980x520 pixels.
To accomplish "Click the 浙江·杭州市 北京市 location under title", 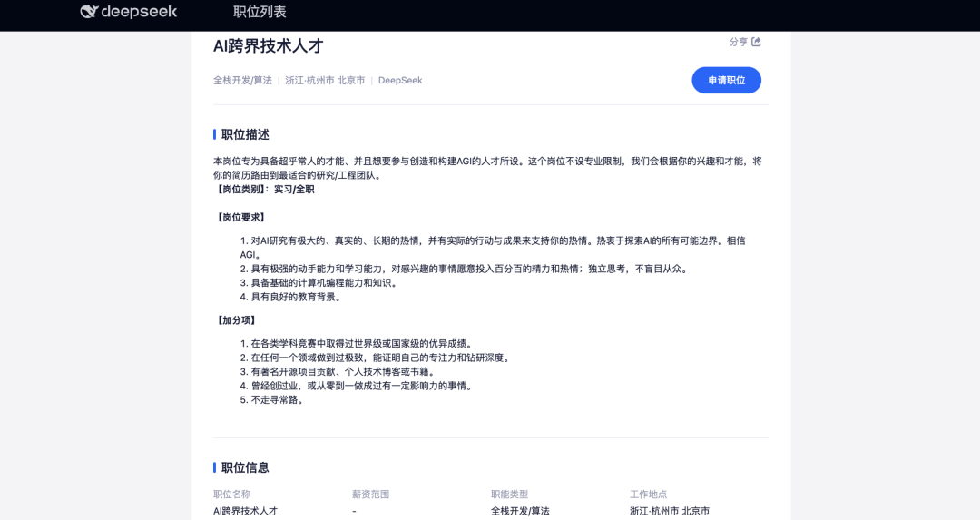I will click(x=325, y=80).
